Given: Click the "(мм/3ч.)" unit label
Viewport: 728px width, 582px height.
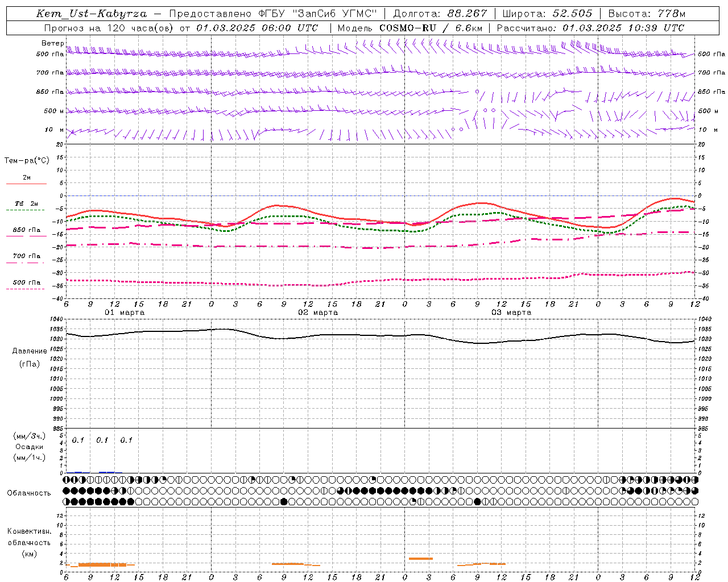Looking at the screenshot, I should coord(30,436).
